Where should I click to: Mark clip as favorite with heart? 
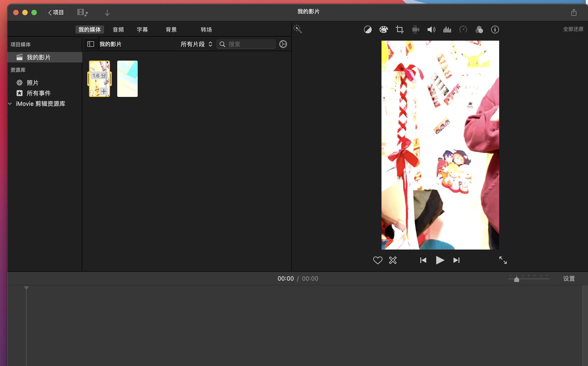tap(378, 260)
